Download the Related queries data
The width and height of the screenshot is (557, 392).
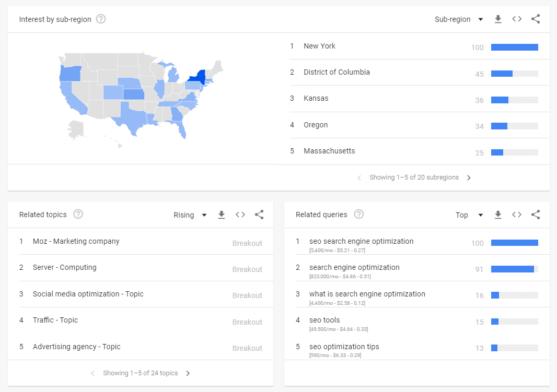point(498,215)
